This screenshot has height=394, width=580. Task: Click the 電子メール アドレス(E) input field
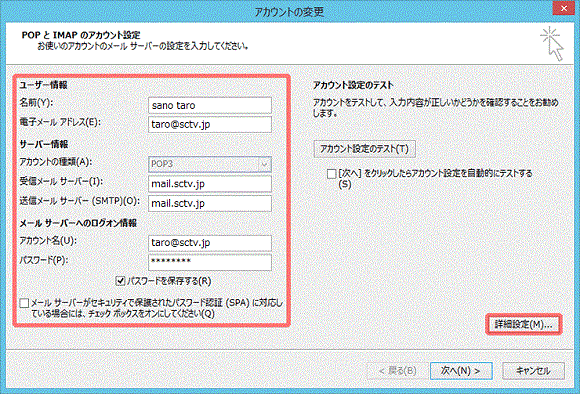point(210,125)
